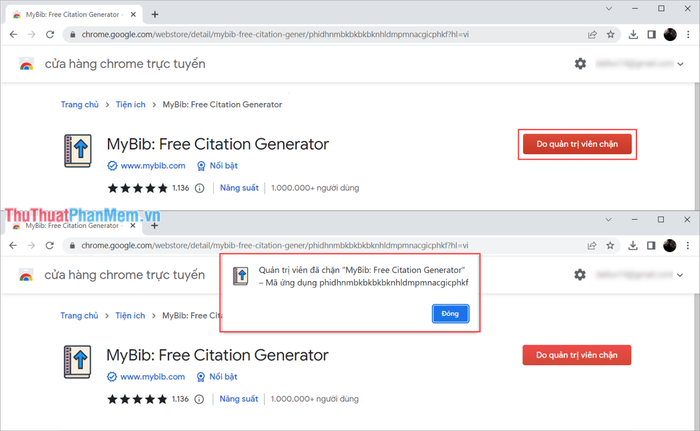The image size is (700, 431).
Task: Open profile avatar in upper browser window
Action: coord(670,34)
